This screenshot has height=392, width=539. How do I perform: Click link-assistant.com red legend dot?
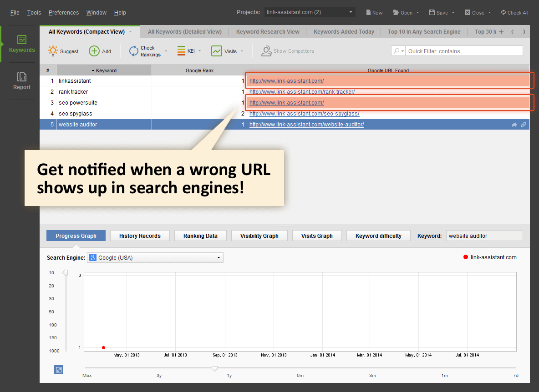465,257
